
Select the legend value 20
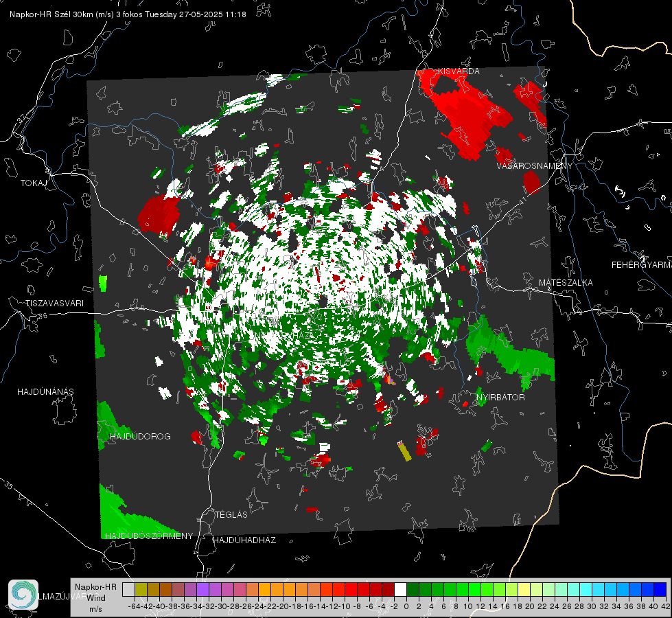pyautogui.click(x=530, y=606)
